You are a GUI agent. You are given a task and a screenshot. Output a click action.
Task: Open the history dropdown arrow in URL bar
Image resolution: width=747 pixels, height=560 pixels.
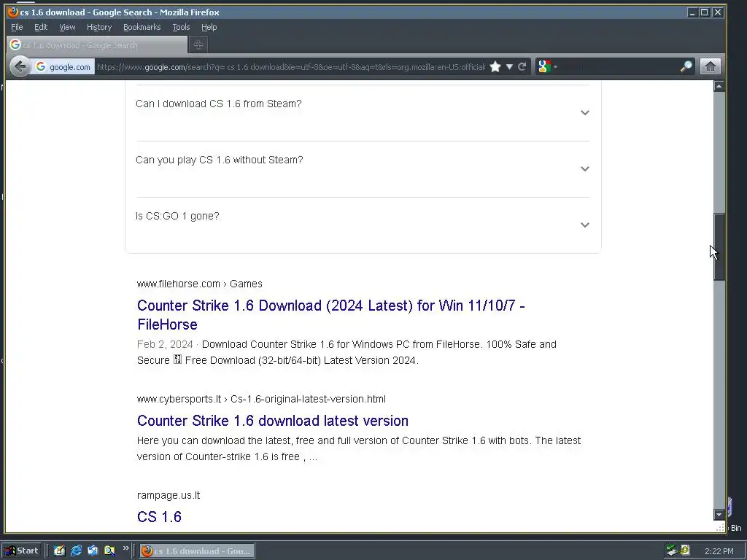[509, 66]
